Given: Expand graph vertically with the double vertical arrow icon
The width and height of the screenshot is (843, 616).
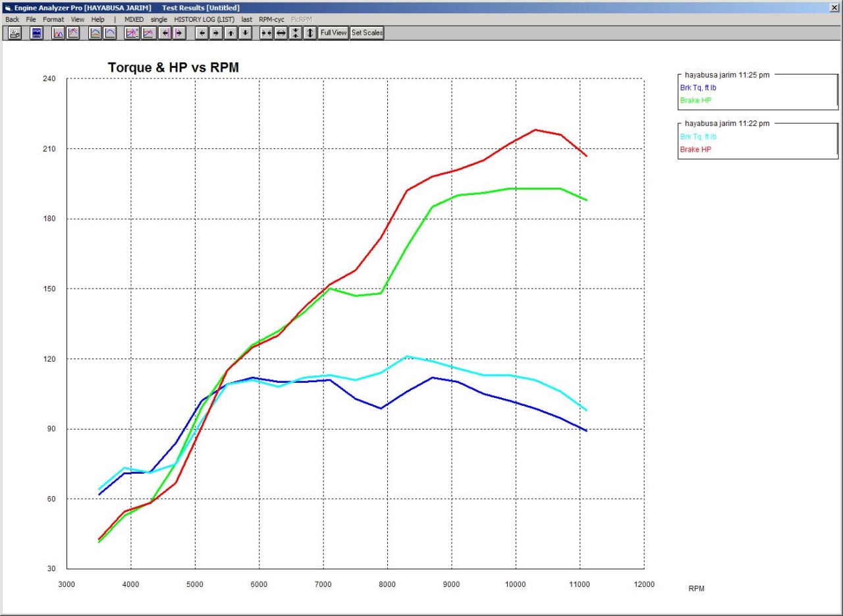Looking at the screenshot, I should 310,33.
